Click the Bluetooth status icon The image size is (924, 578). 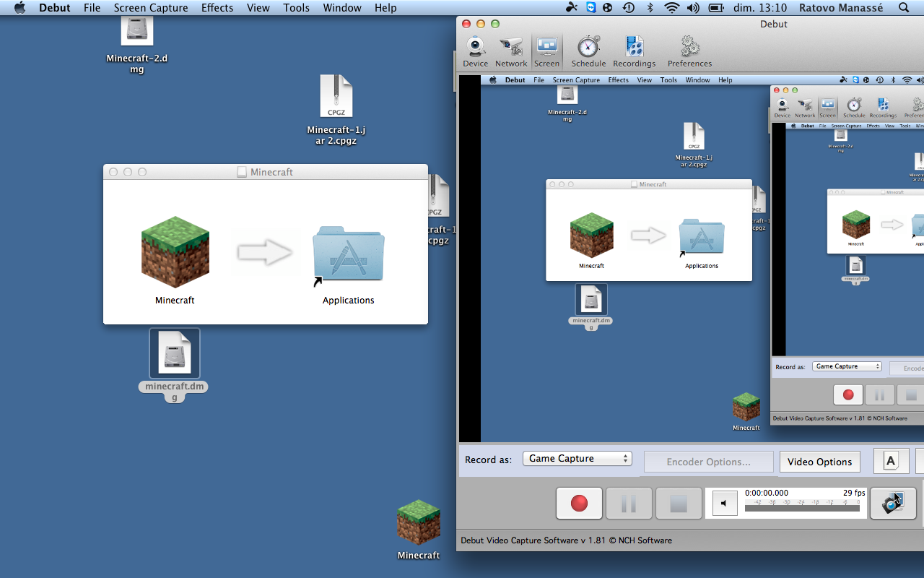[650, 8]
